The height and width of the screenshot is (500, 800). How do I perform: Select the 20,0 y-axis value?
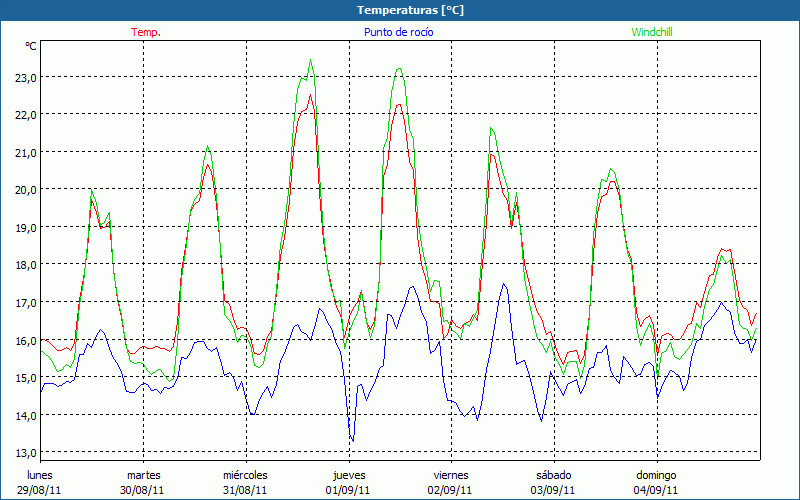(x=23, y=190)
